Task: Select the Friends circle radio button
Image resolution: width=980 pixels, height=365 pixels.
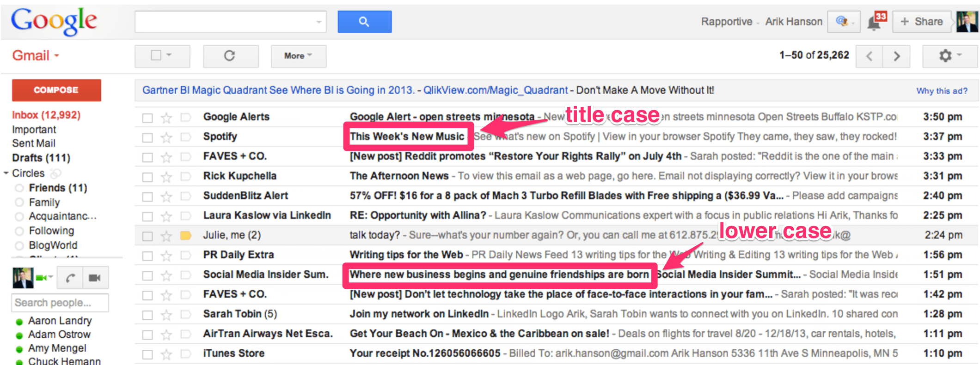Action: 19,188
